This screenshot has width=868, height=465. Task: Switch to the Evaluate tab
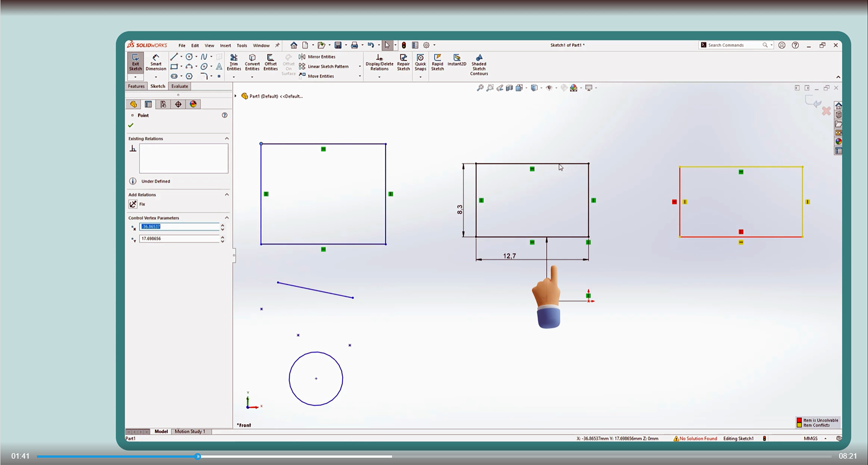tap(179, 86)
